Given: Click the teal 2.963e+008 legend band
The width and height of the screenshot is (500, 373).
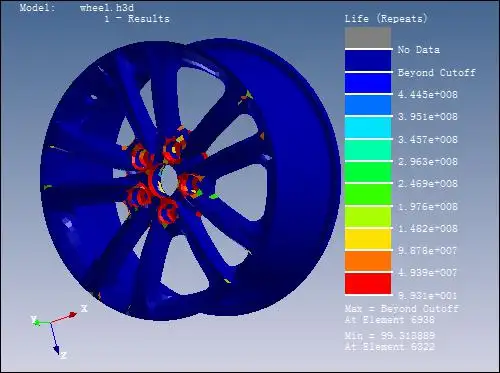Looking at the screenshot, I should click(368, 150).
